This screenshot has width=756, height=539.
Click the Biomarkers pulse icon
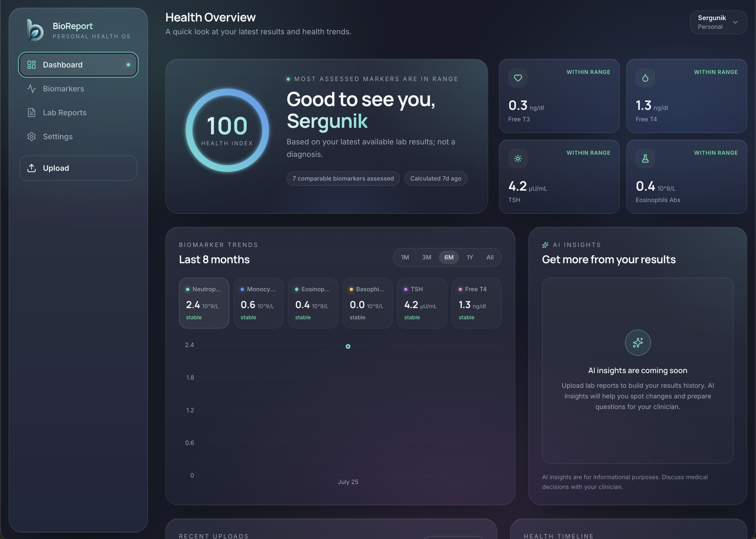click(x=32, y=89)
